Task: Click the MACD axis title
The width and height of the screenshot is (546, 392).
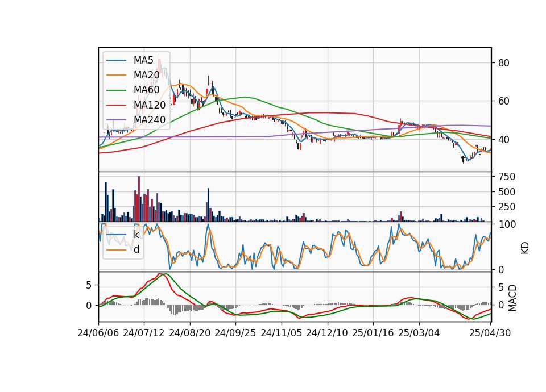Action: coord(512,297)
